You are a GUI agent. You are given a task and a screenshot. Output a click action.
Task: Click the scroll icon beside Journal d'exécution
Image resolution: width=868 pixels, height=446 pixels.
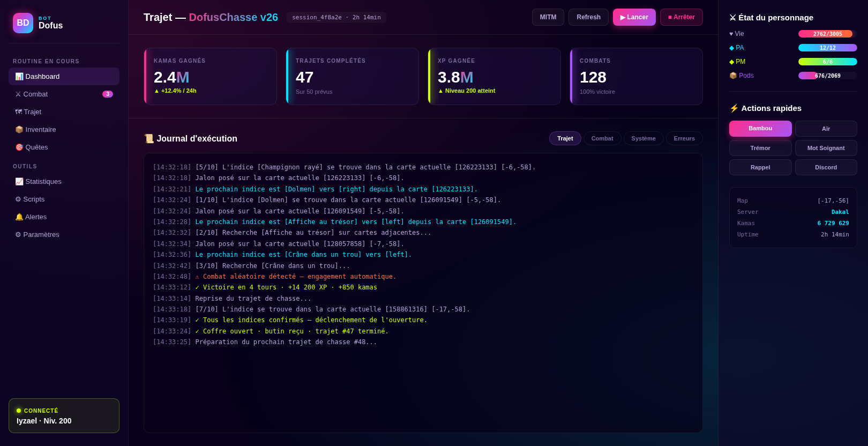tap(149, 138)
